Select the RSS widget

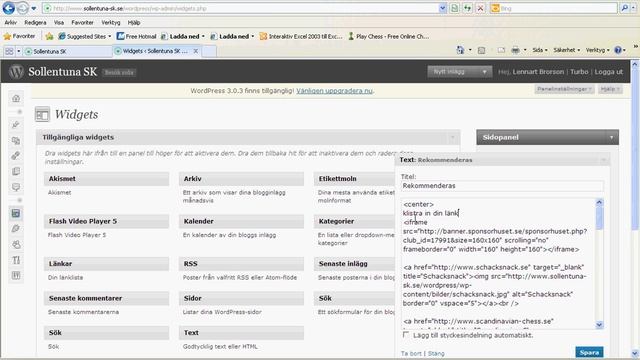tap(241, 264)
